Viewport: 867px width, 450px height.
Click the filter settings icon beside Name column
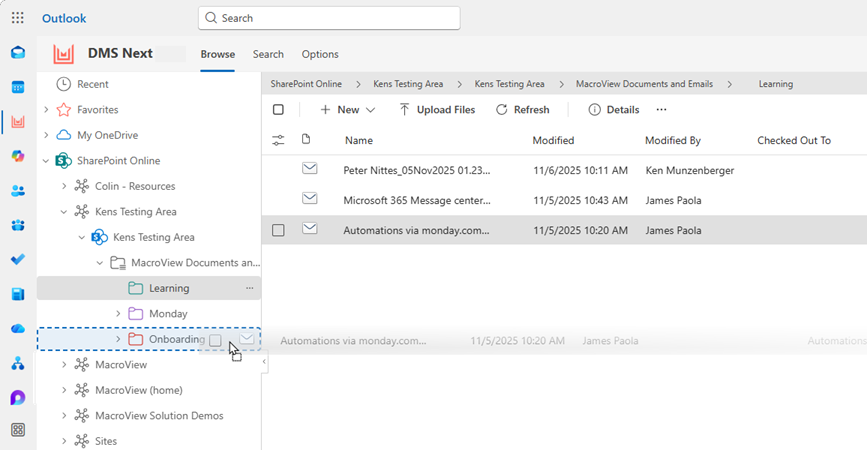click(x=278, y=141)
